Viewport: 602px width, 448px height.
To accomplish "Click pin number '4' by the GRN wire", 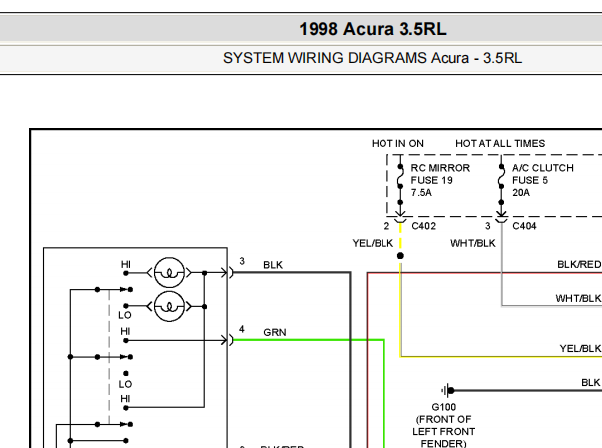I will (241, 329).
